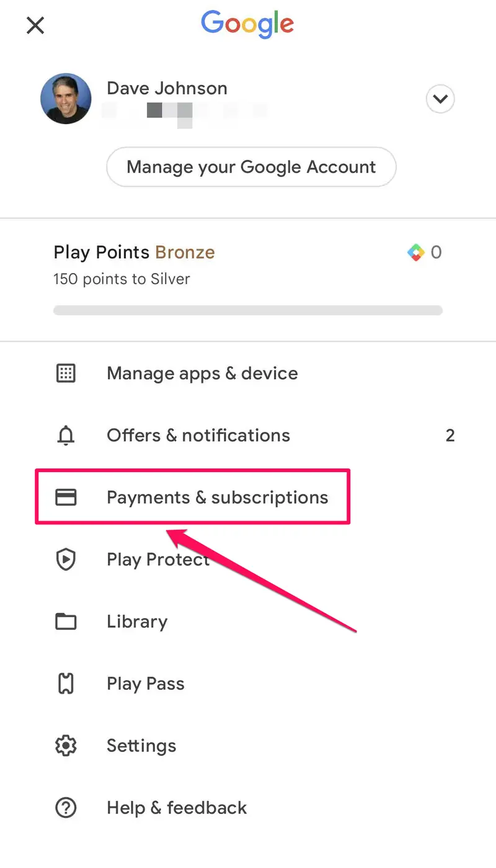Viewport: 496px width, 868px height.
Task: Tap the Help question mark icon
Action: [66, 808]
